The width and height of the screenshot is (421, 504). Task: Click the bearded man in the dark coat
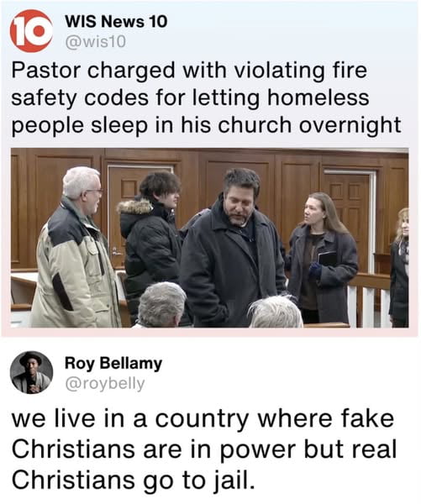[x=233, y=248]
